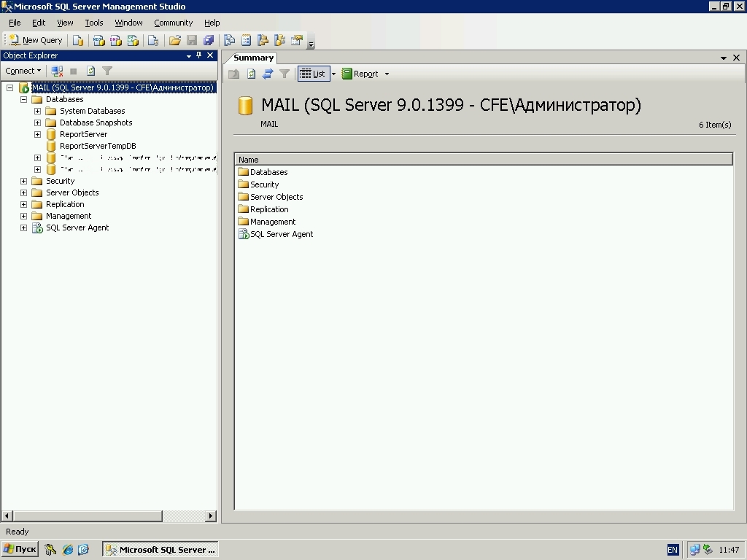Expand the Server Objects tree node
This screenshot has height=560, width=747.
click(23, 192)
